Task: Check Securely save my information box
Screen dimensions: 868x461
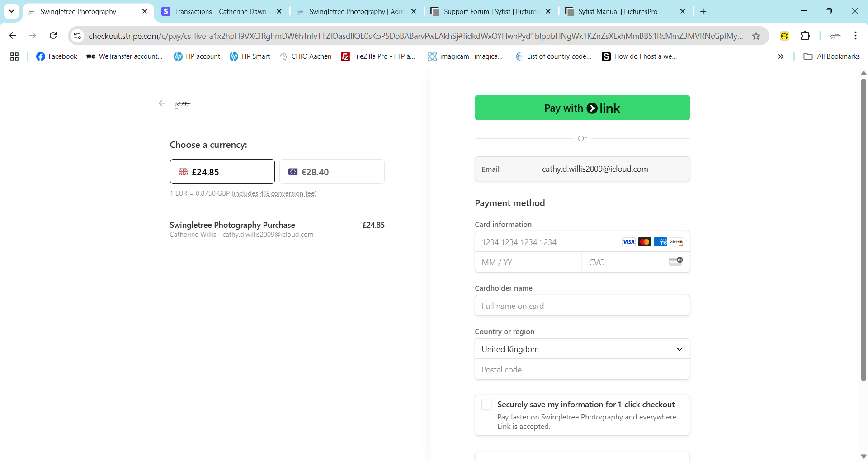Action: point(486,405)
